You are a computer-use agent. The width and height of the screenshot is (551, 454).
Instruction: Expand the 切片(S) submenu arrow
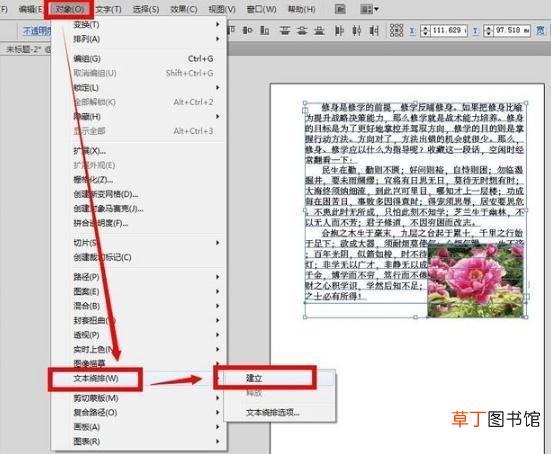(218, 243)
